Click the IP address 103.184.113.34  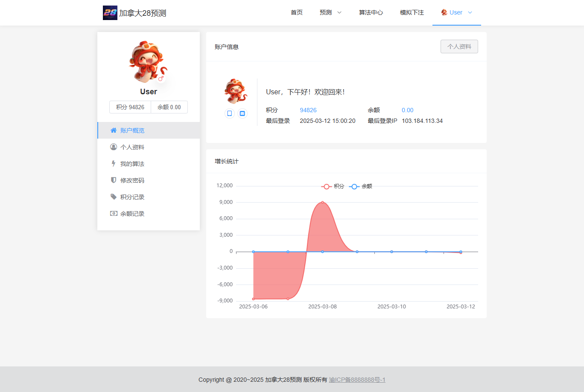tap(422, 121)
